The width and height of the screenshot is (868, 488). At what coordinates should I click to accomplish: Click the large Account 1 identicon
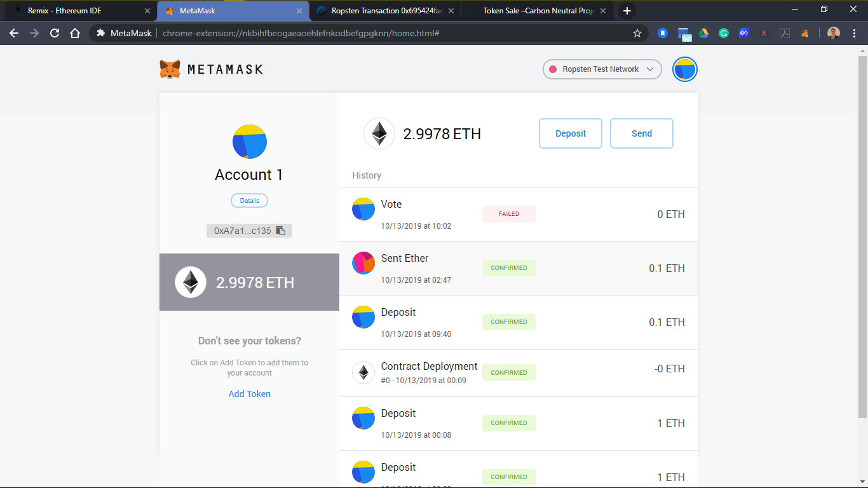[249, 142]
